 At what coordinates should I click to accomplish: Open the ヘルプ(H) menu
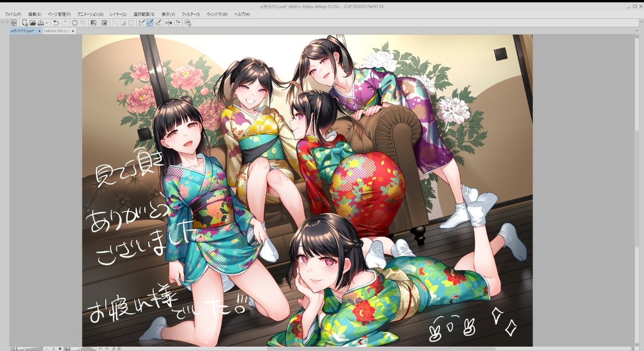241,14
